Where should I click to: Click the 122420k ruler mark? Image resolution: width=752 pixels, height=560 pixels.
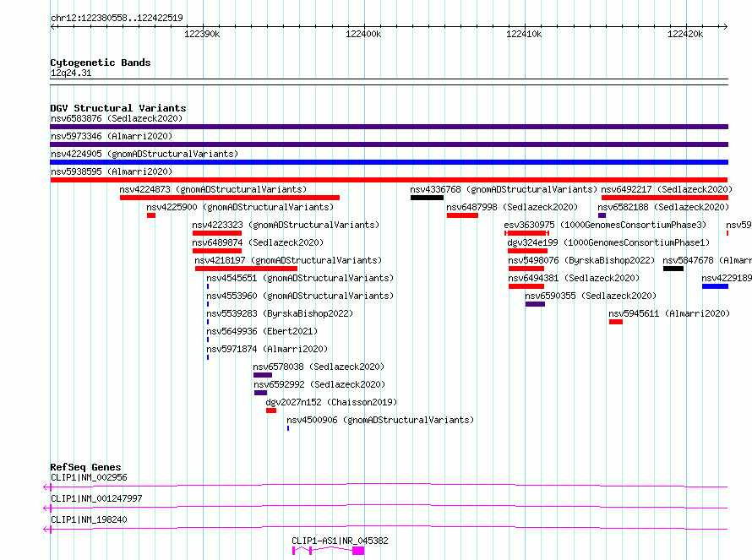(685, 34)
